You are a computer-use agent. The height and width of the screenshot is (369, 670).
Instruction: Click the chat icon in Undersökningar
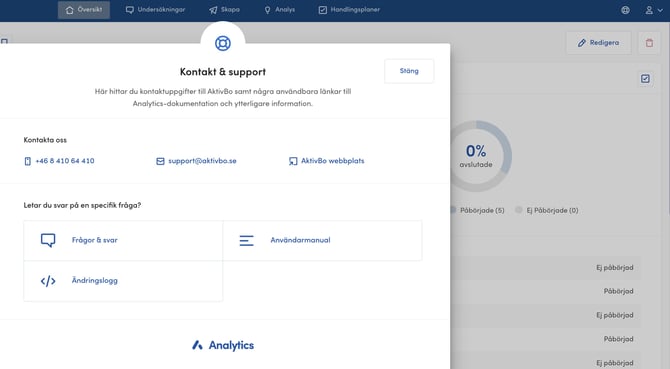(129, 10)
